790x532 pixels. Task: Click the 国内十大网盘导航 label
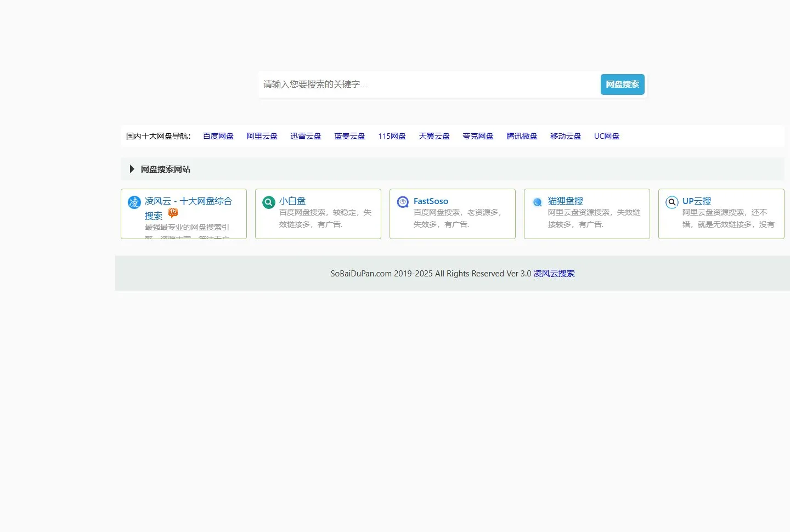tap(159, 136)
